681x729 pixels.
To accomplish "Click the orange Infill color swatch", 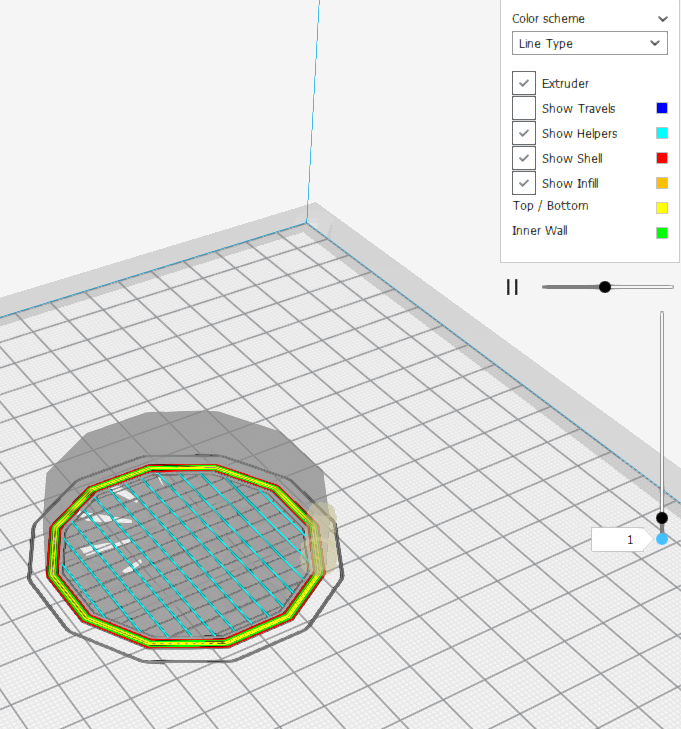I will [x=662, y=183].
